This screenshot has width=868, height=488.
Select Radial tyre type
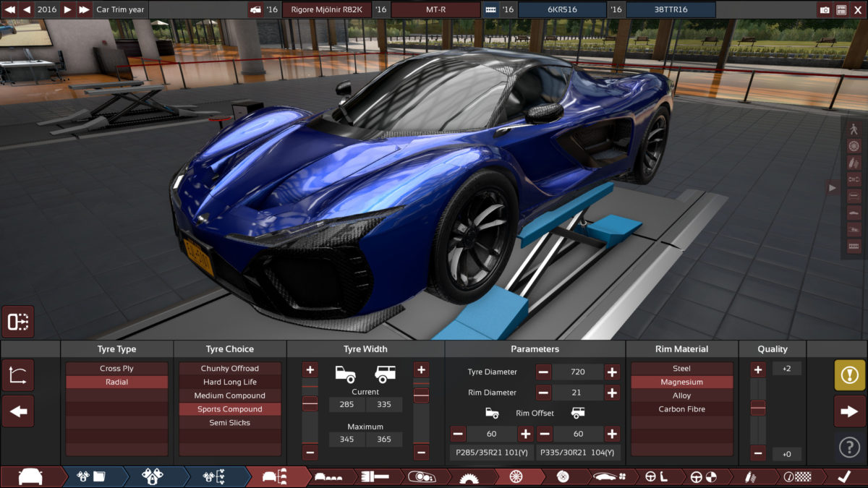116,382
